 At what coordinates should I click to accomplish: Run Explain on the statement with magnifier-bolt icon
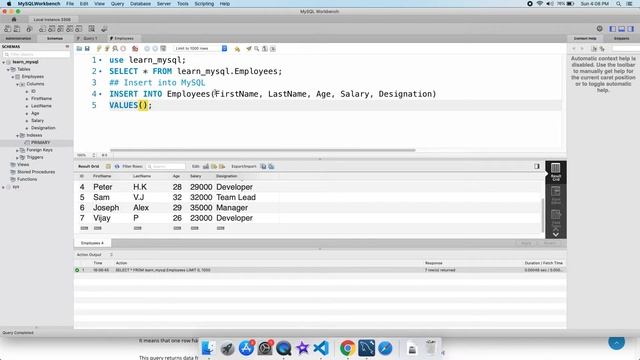click(115, 49)
